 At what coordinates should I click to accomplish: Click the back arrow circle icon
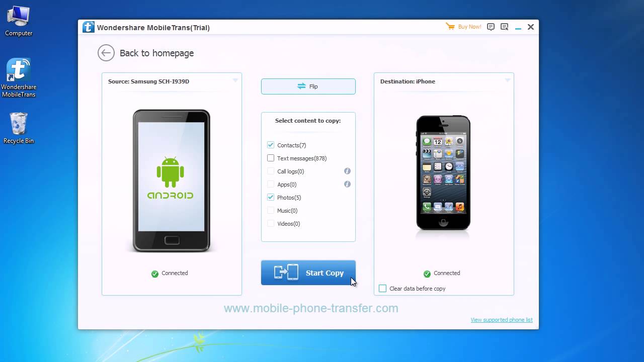[x=106, y=53]
